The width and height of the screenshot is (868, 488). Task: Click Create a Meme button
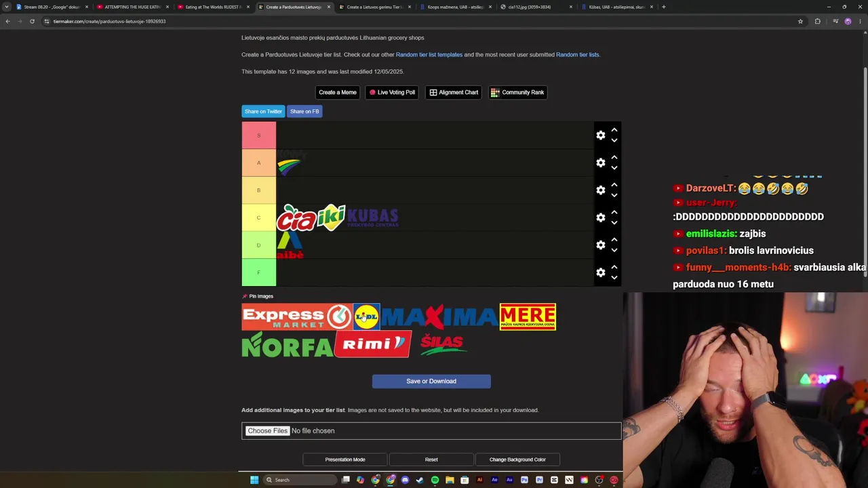[x=338, y=92]
